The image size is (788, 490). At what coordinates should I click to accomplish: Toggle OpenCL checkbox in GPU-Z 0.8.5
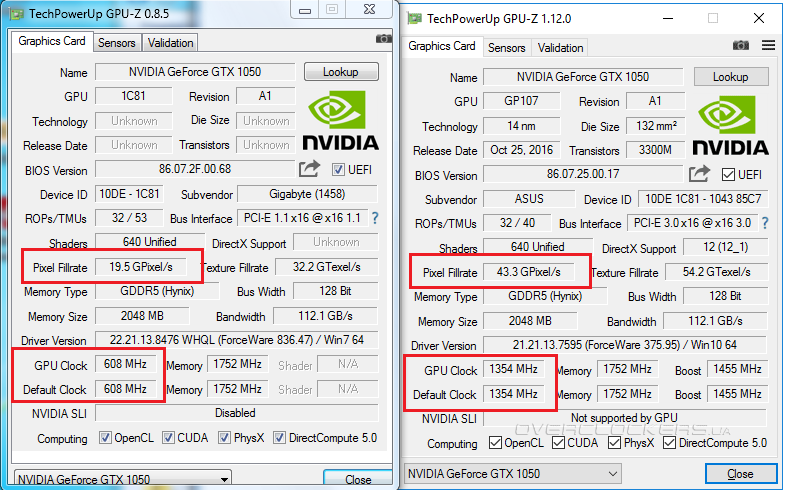coord(105,438)
